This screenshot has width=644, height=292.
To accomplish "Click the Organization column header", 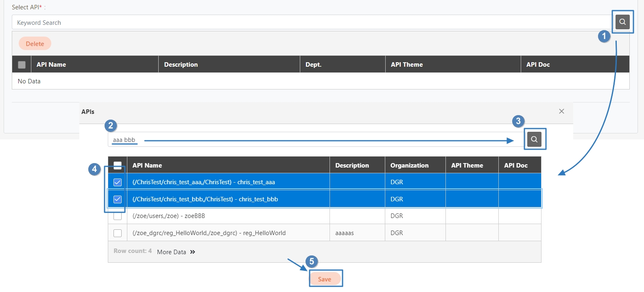I will pyautogui.click(x=409, y=166).
